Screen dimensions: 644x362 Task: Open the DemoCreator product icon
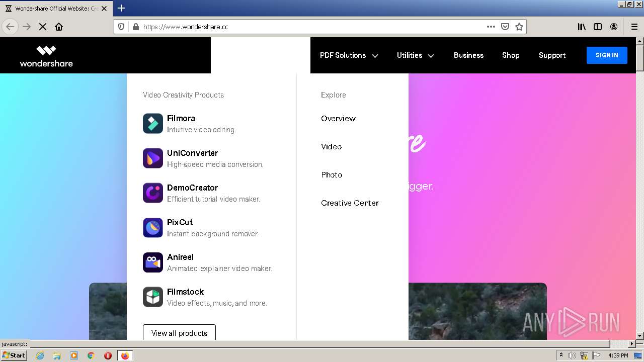(153, 193)
